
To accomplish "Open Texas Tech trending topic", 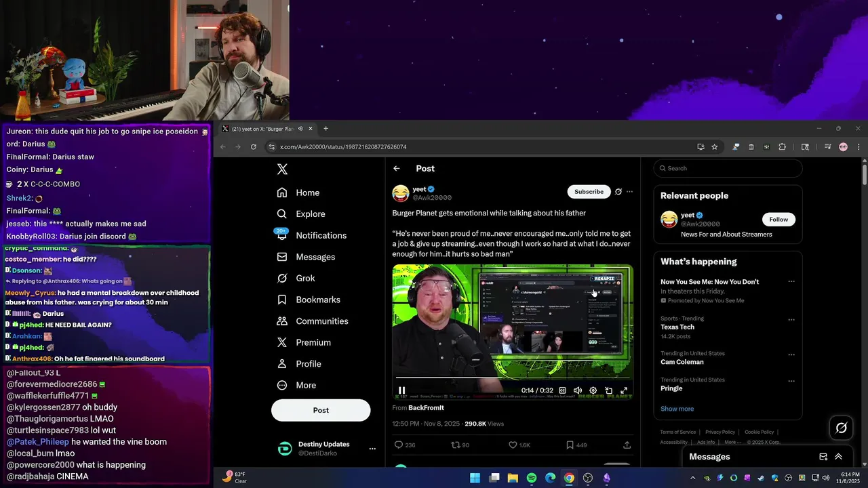I will tap(677, 327).
